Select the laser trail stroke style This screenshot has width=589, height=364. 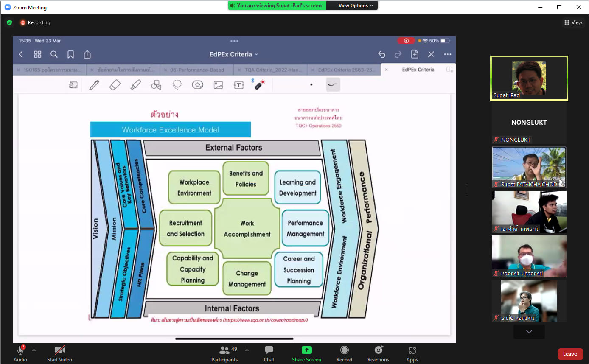tap(333, 84)
